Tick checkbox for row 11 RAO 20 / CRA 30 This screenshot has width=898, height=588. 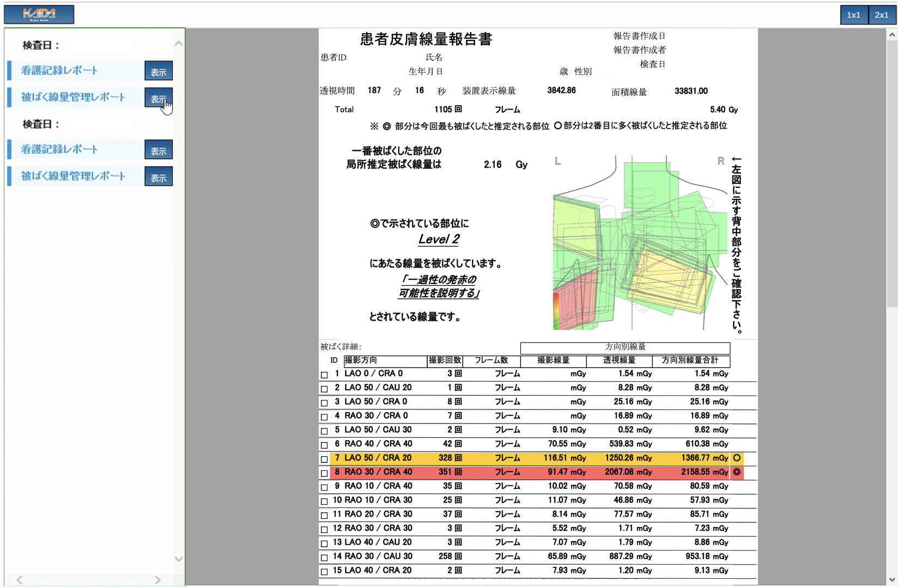pyautogui.click(x=324, y=516)
